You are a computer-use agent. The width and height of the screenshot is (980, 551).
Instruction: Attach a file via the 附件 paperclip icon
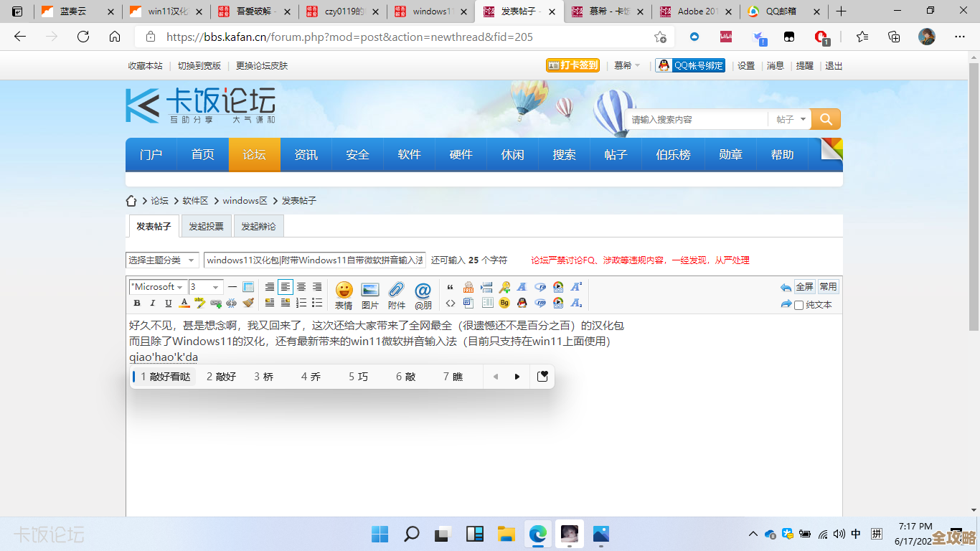(395, 291)
